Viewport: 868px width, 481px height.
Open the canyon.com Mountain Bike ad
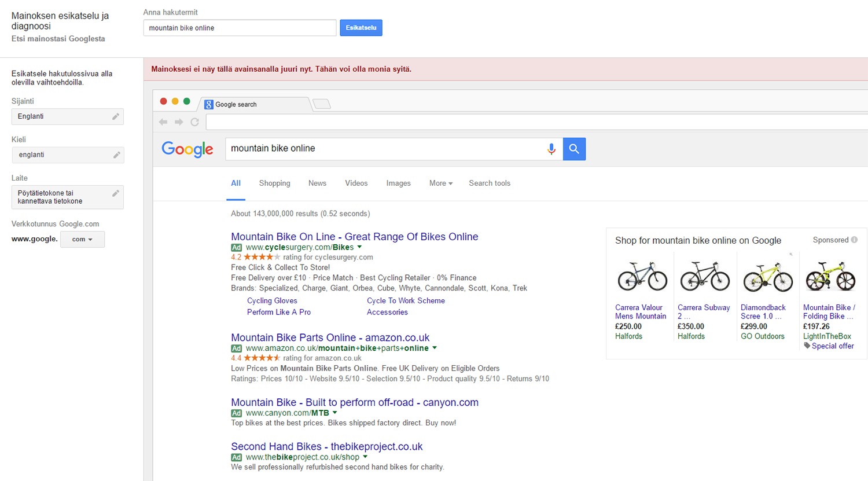pos(355,402)
